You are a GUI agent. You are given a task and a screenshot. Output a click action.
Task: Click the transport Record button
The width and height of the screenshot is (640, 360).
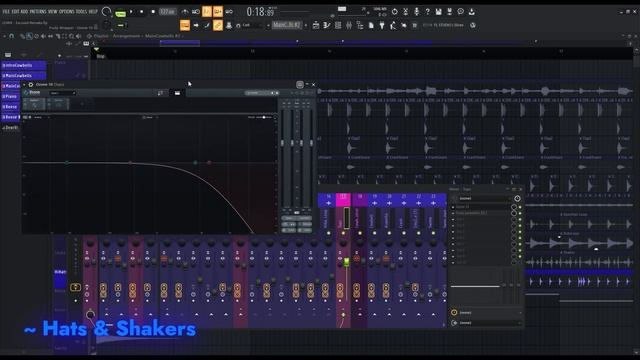pos(153,12)
